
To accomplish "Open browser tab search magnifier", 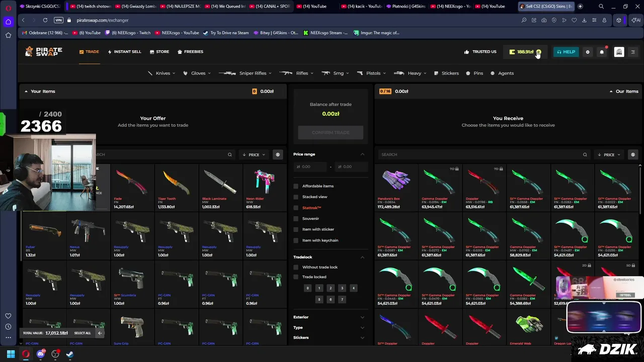I will coord(601,7).
